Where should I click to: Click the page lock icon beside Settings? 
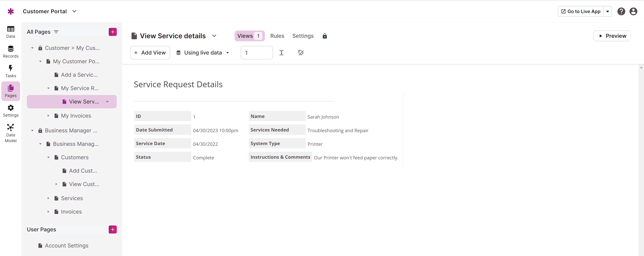[324, 36]
